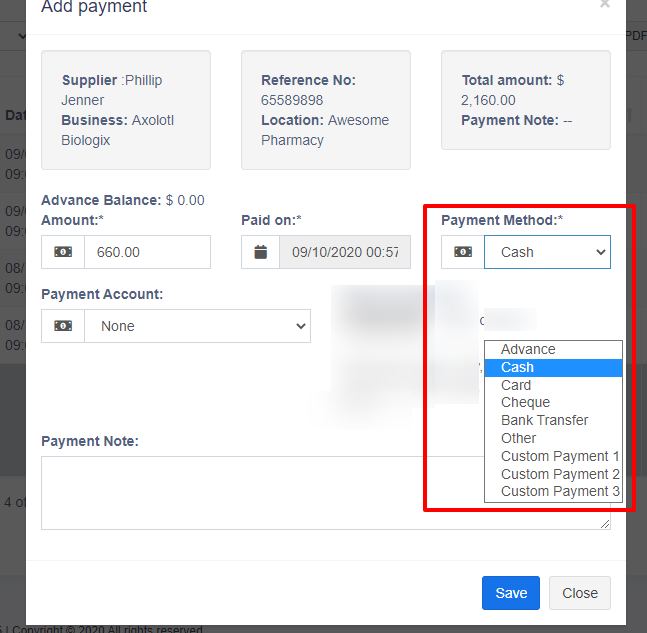Choose Advance from the payment method list
This screenshot has width=647, height=633.
528,349
